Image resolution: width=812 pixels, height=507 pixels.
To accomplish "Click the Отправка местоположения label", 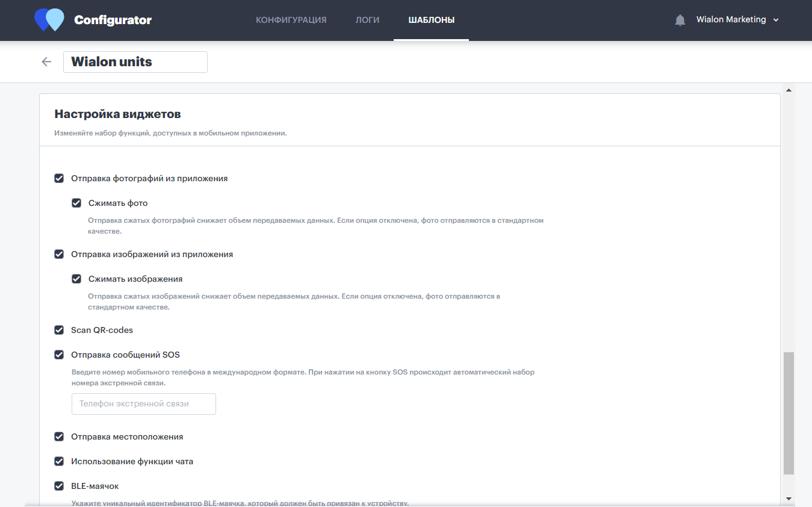I will [x=127, y=437].
